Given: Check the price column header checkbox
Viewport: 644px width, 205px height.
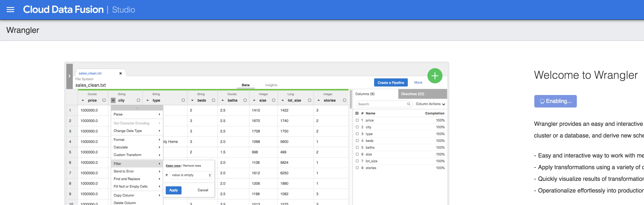Looking at the screenshot, I should pos(104,100).
